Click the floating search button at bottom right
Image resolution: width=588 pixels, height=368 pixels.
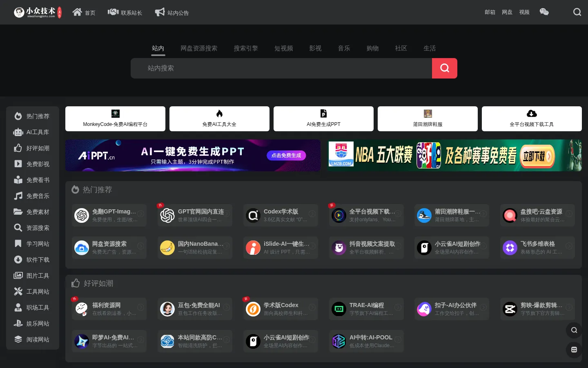pyautogui.click(x=574, y=330)
